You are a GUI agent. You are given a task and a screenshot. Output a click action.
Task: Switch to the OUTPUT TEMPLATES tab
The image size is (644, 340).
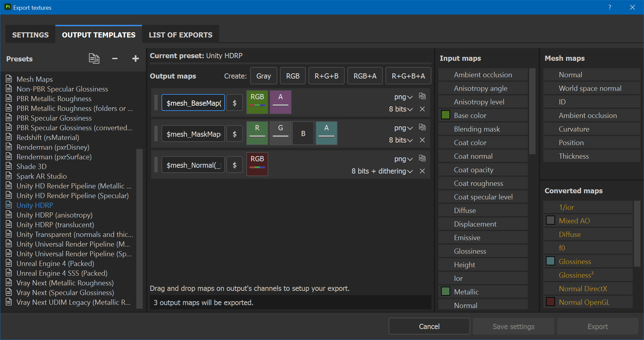pos(99,35)
